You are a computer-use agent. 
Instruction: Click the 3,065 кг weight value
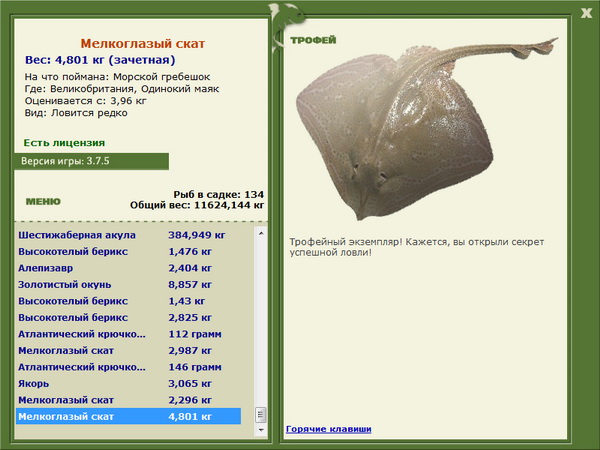tap(190, 383)
